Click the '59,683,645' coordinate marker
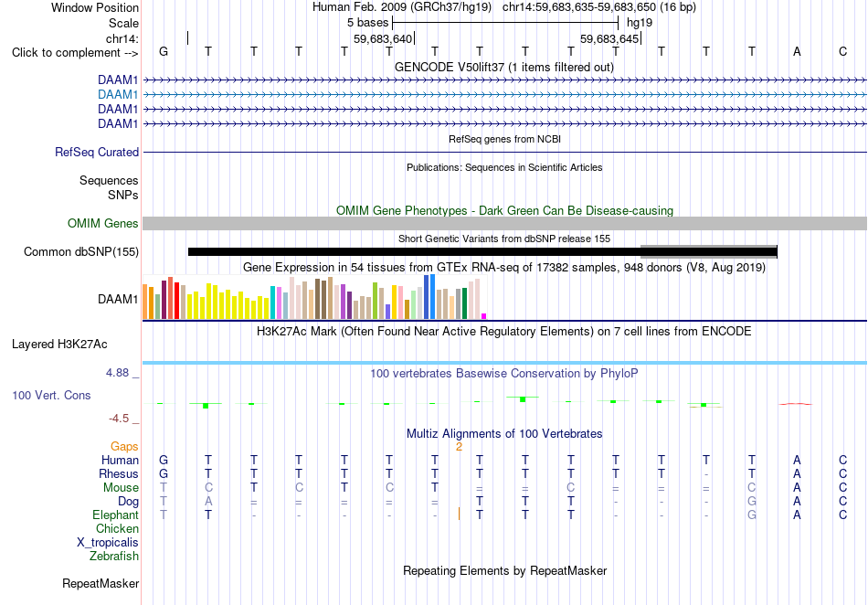The width and height of the screenshot is (868, 605). [x=609, y=38]
